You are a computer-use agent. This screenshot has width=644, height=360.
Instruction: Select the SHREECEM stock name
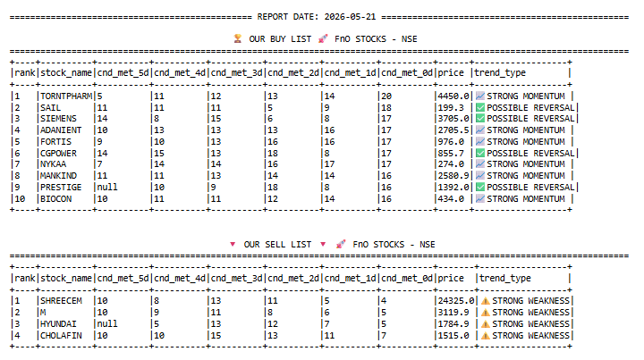tap(61, 300)
